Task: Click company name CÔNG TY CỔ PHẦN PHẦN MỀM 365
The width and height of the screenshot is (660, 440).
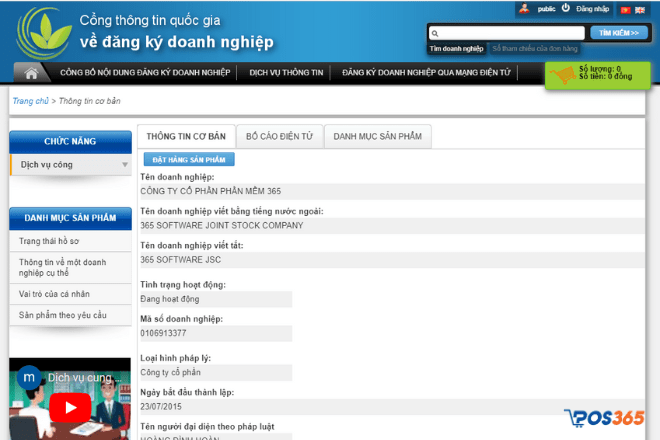Action: [x=210, y=191]
